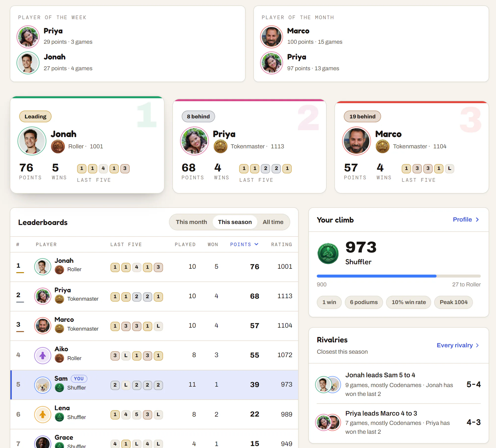This screenshot has height=448, width=496.
Task: Sort by the Rating column header
Action: point(281,244)
